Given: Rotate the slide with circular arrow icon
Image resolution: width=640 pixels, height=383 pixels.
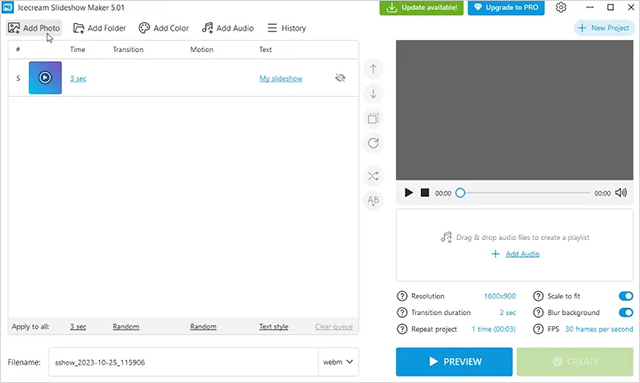Looking at the screenshot, I should (x=373, y=143).
